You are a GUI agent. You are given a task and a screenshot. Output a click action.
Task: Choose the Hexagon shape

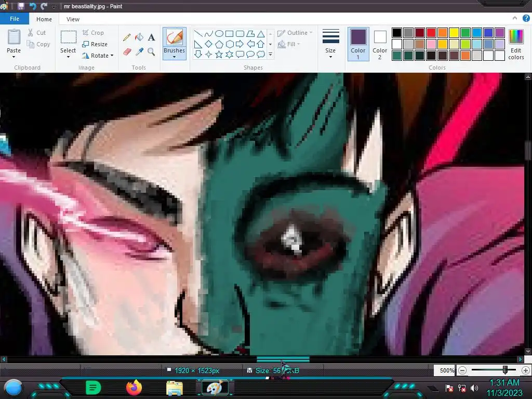[229, 44]
